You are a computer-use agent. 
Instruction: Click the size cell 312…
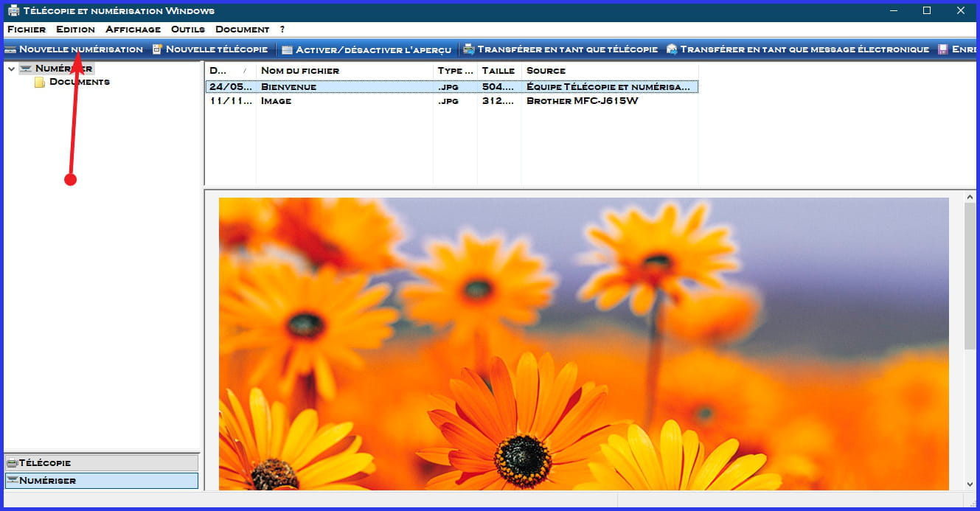click(498, 101)
